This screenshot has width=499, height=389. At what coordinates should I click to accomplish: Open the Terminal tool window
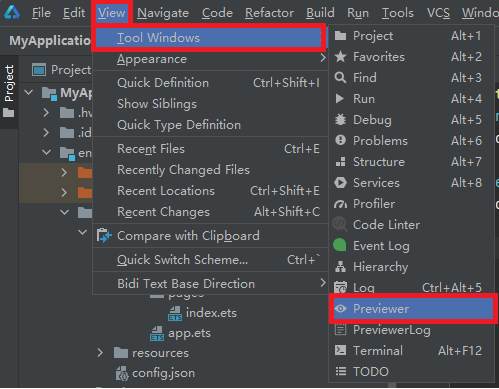(x=412, y=351)
